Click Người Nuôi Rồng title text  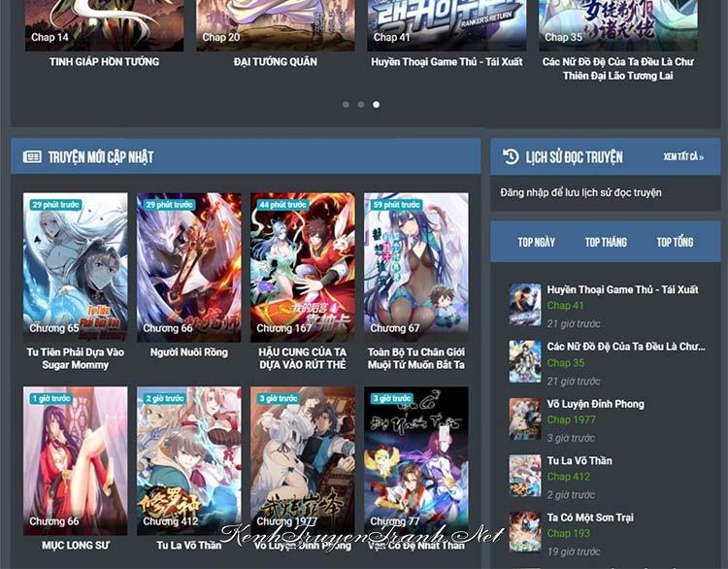[189, 352]
